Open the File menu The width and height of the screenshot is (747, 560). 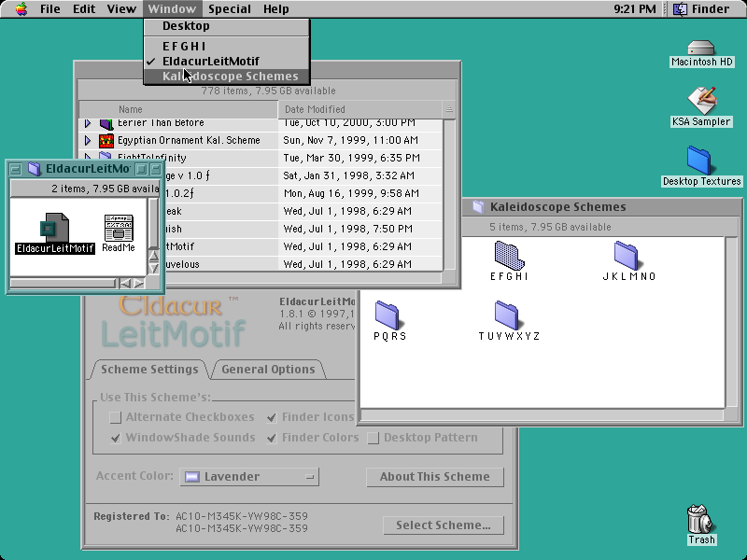pos(49,9)
